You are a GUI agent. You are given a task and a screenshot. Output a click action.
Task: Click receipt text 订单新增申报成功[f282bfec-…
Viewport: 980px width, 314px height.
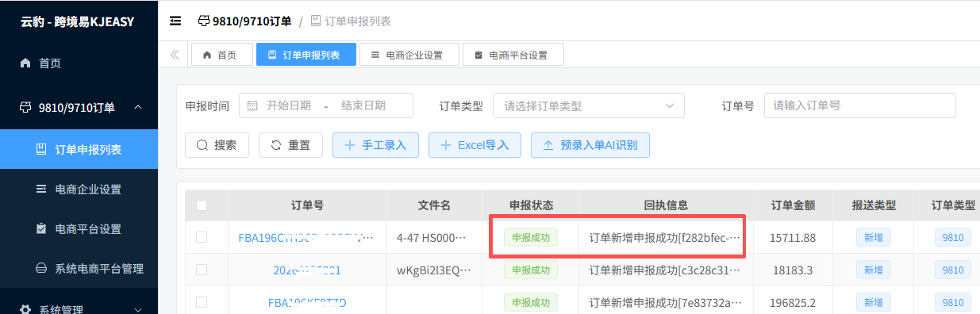pyautogui.click(x=666, y=237)
